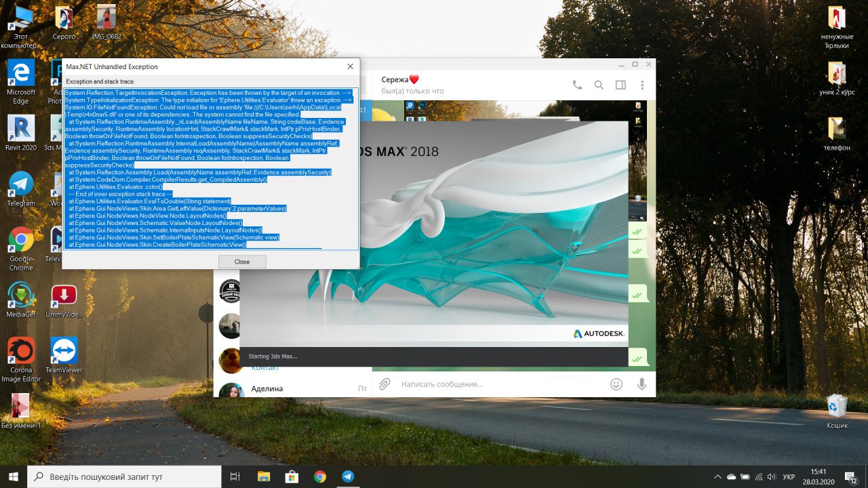Switch to Telegram from the taskbar
This screenshot has height=488, width=868.
[x=348, y=476]
